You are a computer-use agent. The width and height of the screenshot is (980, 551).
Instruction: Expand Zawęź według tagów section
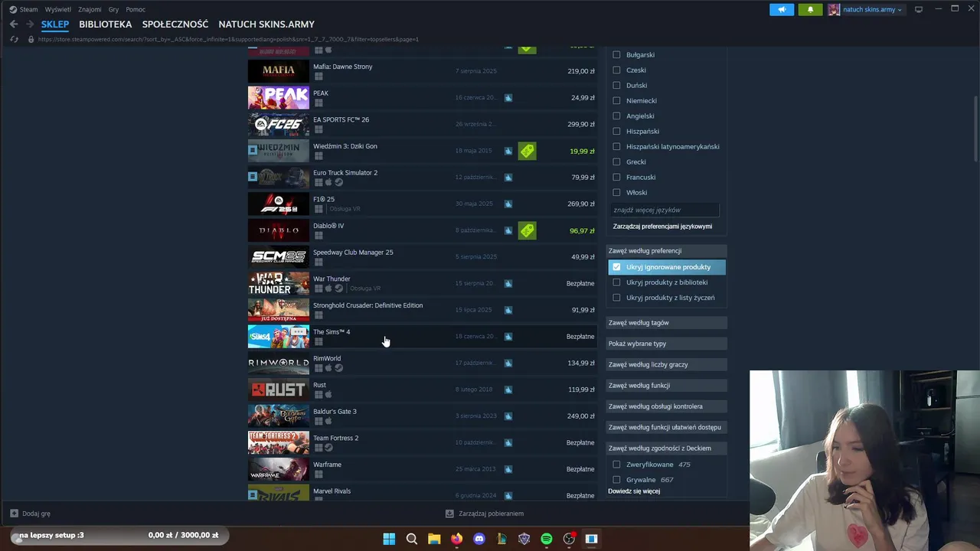(x=666, y=323)
